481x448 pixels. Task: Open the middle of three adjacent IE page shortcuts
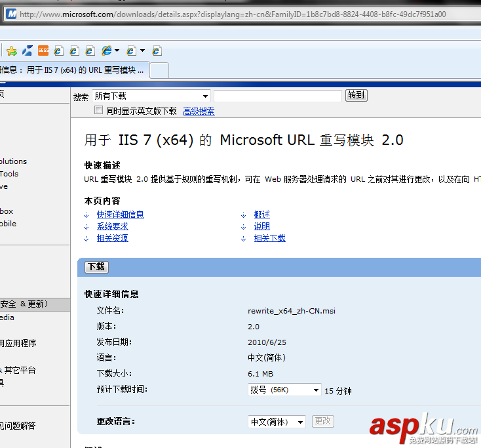coord(74,51)
